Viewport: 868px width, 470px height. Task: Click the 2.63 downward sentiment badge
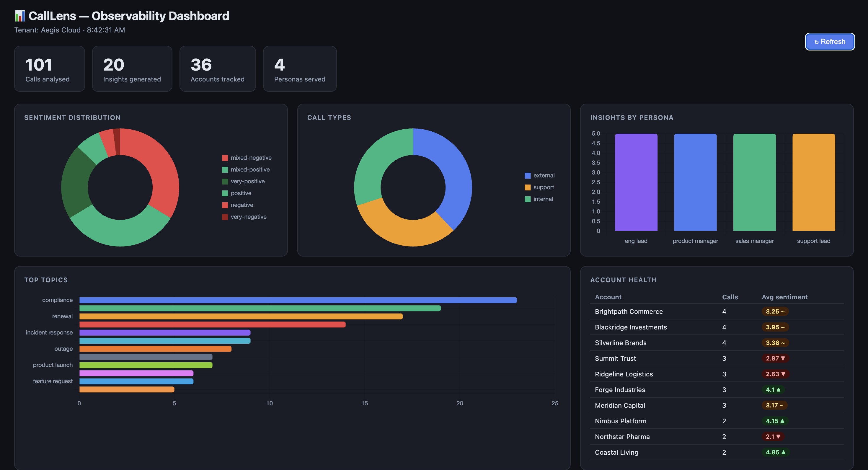point(775,374)
